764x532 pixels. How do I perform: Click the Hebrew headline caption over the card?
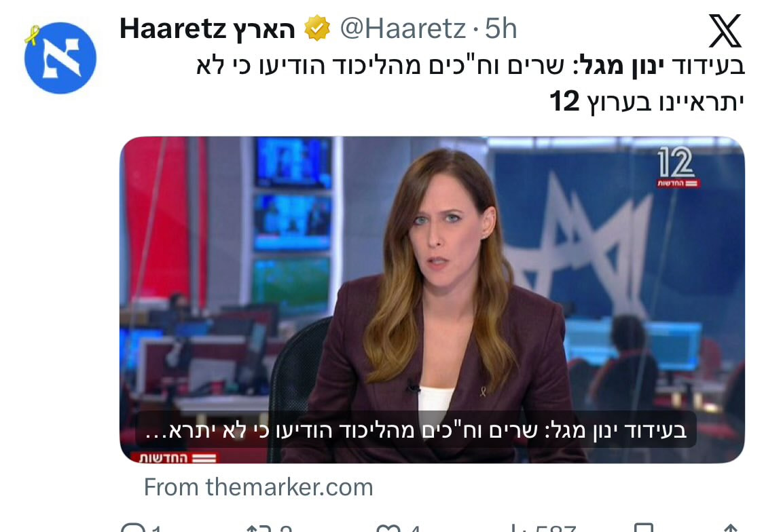[x=416, y=430]
